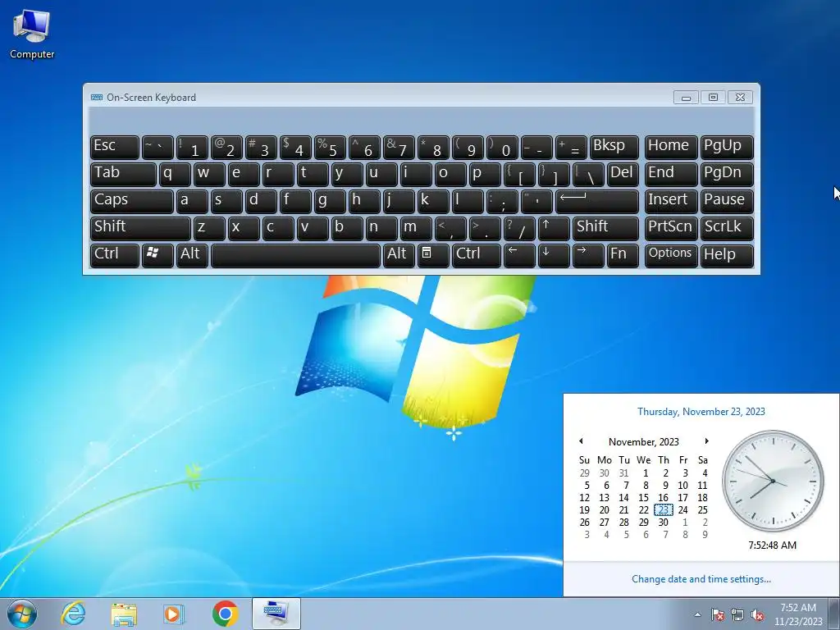Toggle the left Alt key
840x630 pixels.
[x=192, y=255]
